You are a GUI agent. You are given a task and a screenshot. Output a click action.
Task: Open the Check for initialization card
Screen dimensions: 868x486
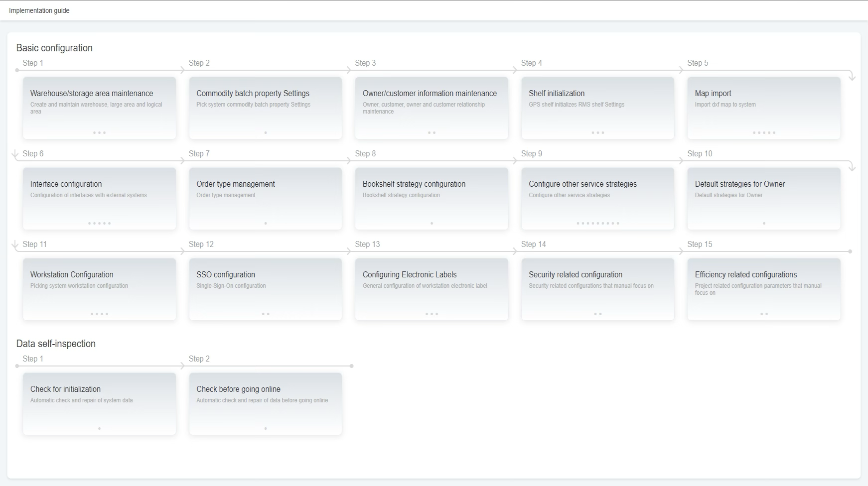(x=99, y=403)
